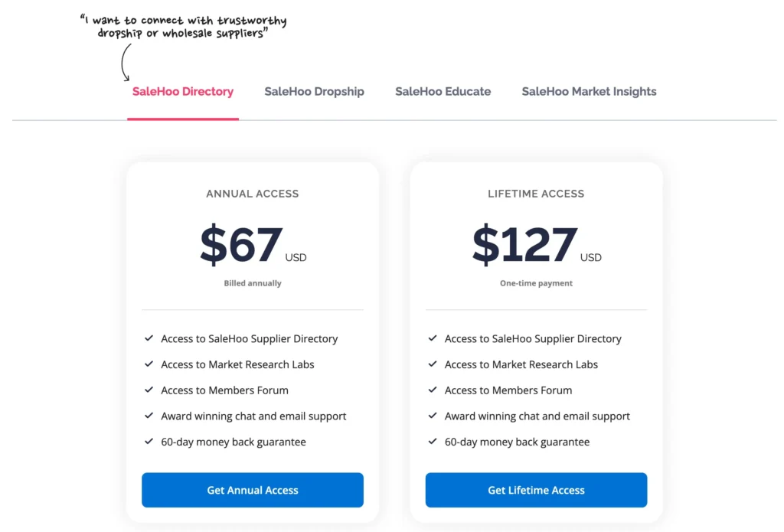Click checkmark next to annual Market Research Labs
Viewport: 784px width, 532px height.
tap(149, 364)
